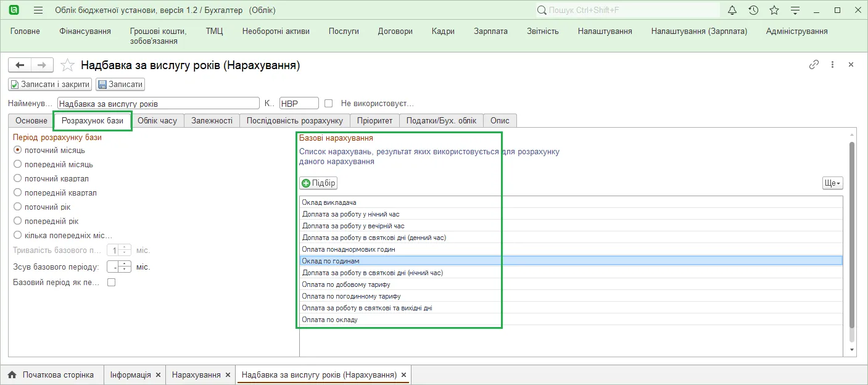
Task: Close Надбавка за вислугу років bottom tab
Action: coord(403,375)
